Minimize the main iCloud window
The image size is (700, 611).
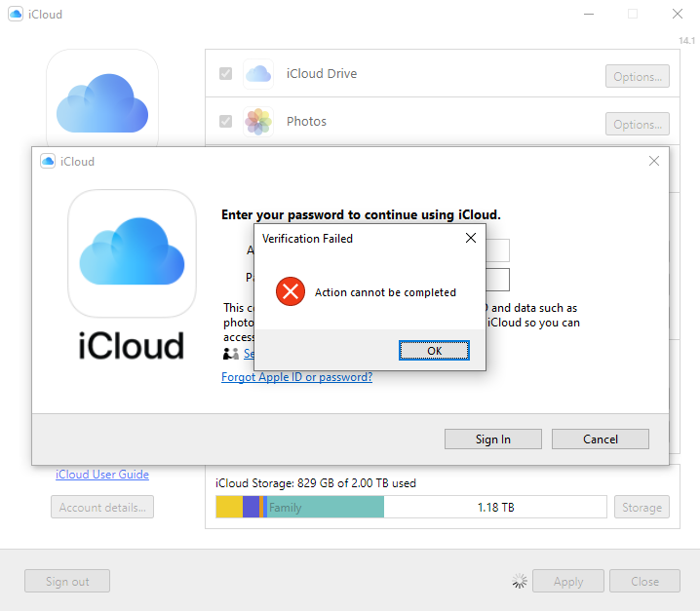(589, 14)
